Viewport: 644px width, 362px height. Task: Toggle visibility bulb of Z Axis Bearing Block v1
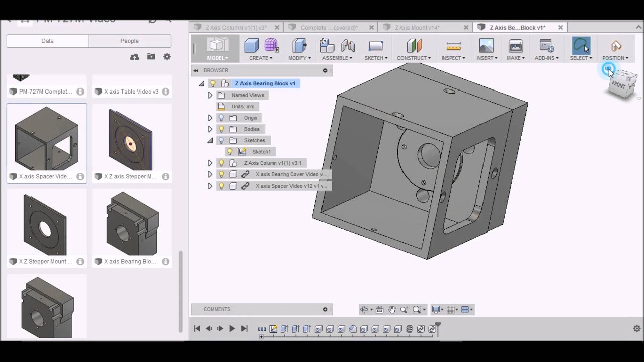click(213, 83)
